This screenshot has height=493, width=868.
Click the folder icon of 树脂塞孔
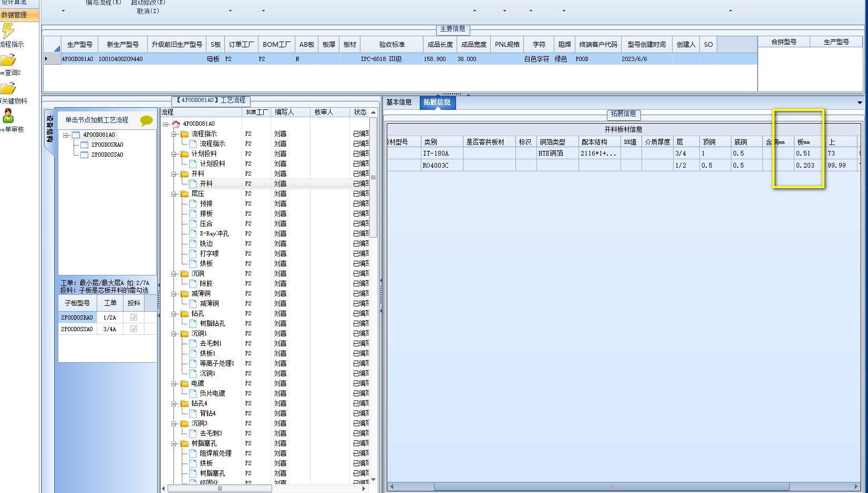coord(184,443)
